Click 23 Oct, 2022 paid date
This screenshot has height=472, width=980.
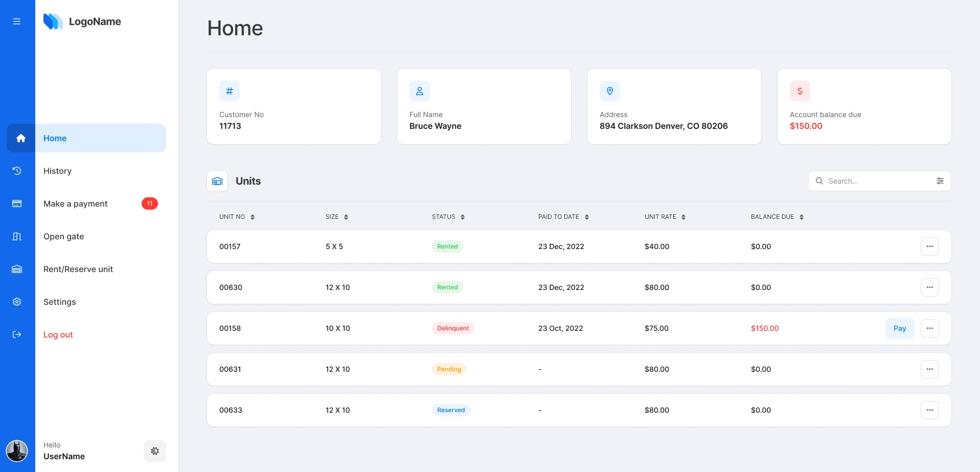(561, 328)
